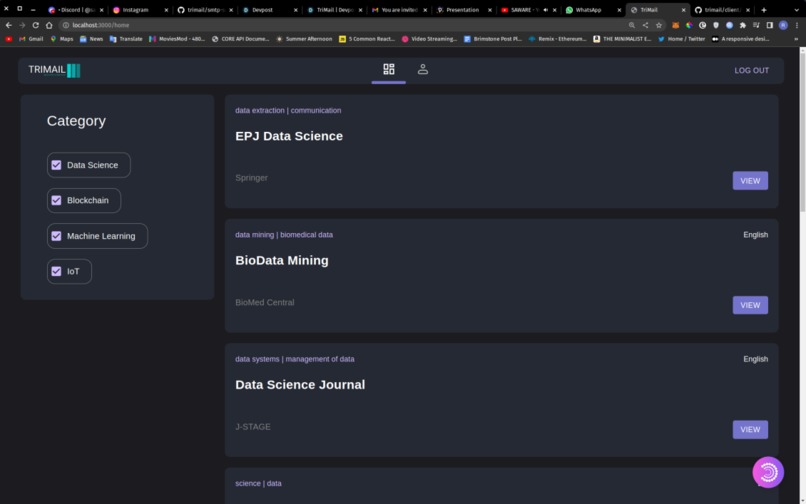The image size is (806, 504).
Task: Switch to the Instagram tab
Action: tap(140, 10)
